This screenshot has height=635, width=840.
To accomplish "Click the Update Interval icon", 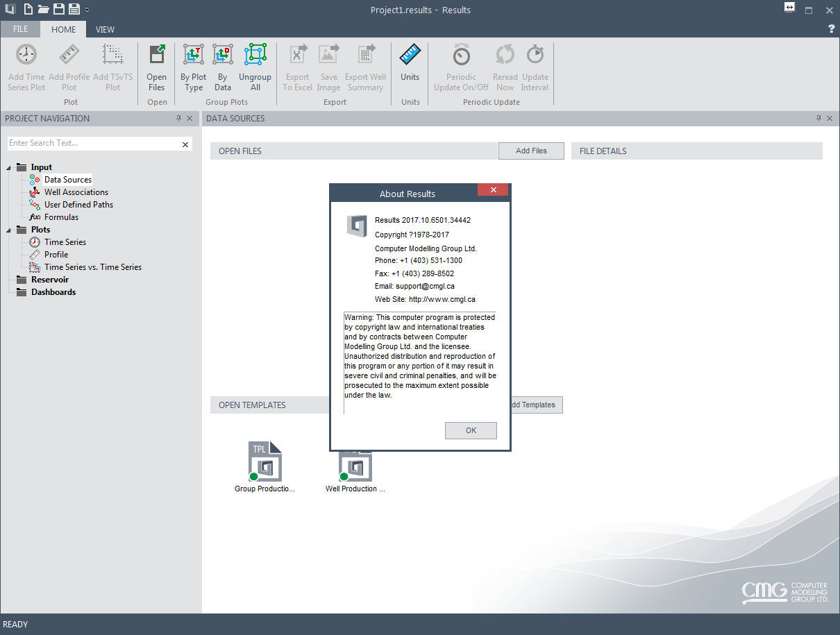I will tap(535, 54).
